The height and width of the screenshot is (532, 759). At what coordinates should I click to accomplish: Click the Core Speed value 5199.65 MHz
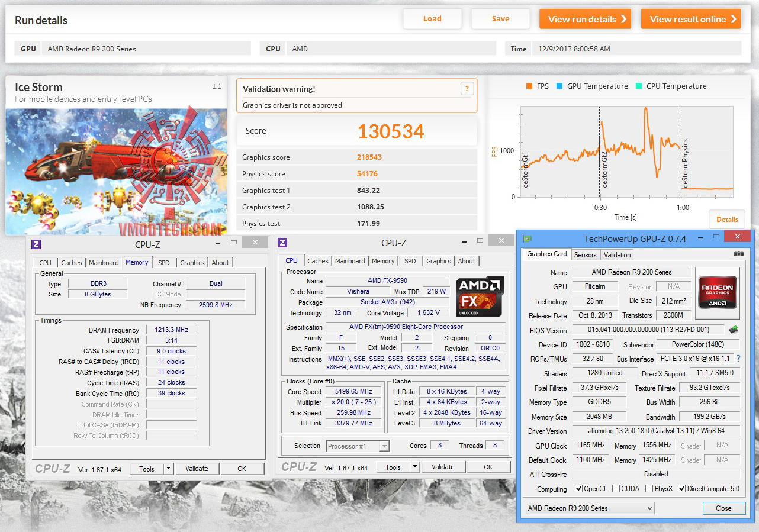pos(355,392)
